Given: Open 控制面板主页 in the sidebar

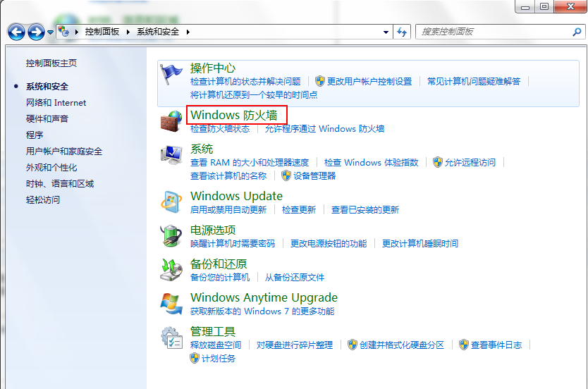Looking at the screenshot, I should (51, 63).
